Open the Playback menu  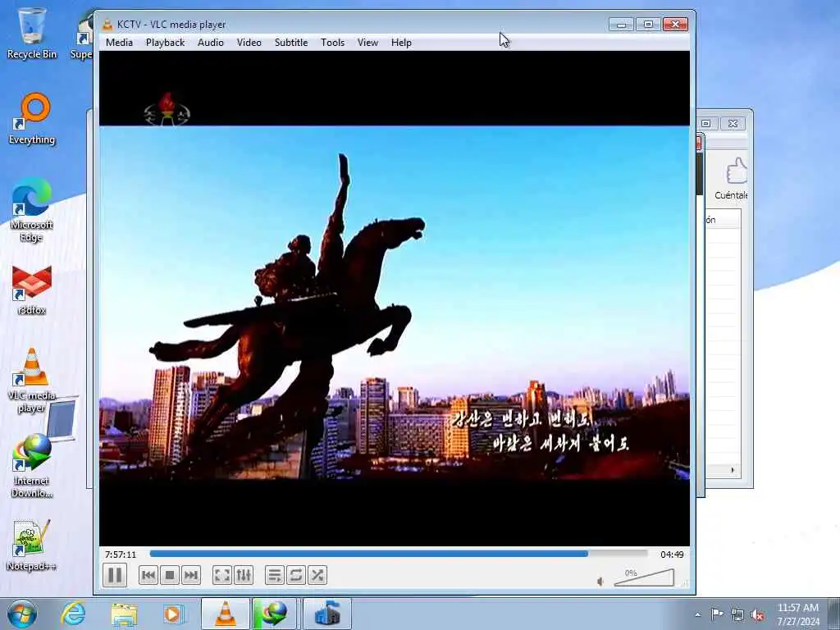[x=165, y=43]
